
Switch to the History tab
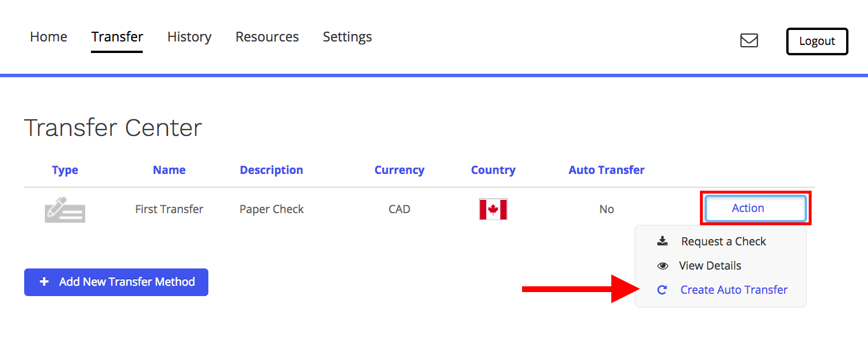(x=189, y=37)
